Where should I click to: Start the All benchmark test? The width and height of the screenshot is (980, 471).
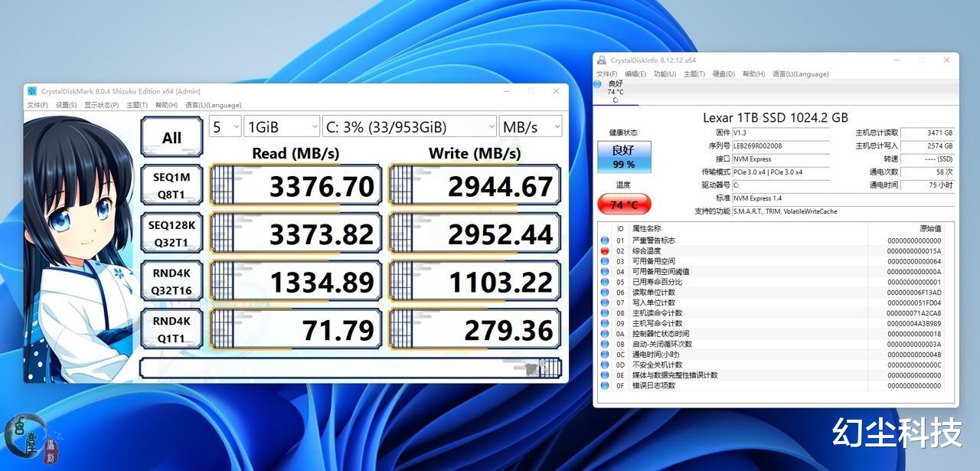click(x=171, y=136)
